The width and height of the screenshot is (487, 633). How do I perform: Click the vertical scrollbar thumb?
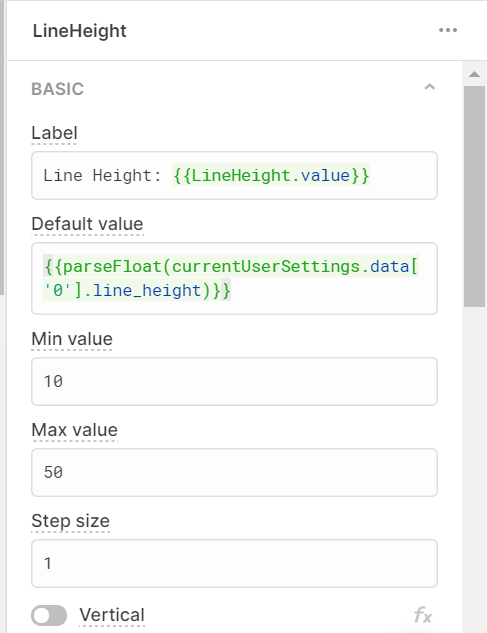[x=474, y=196]
